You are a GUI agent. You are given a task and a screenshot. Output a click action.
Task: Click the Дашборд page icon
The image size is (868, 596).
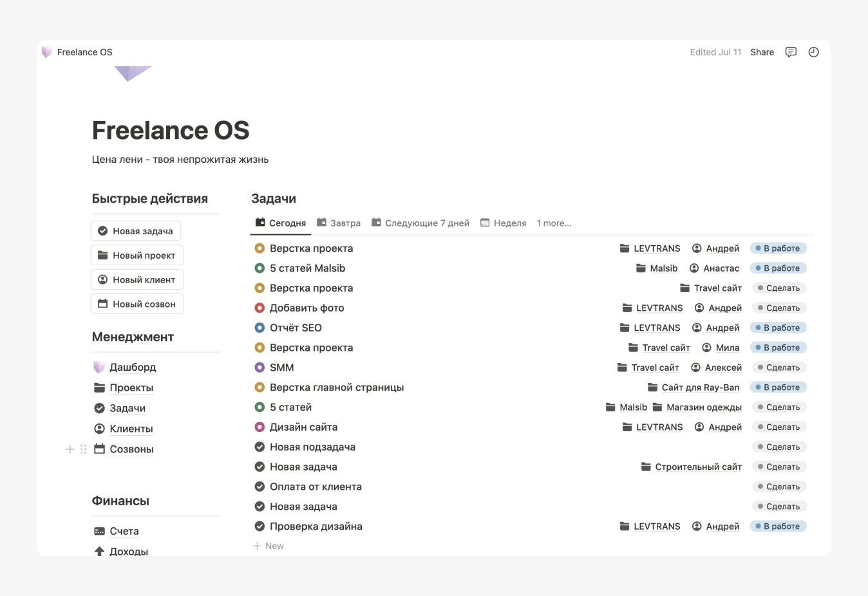(x=99, y=367)
